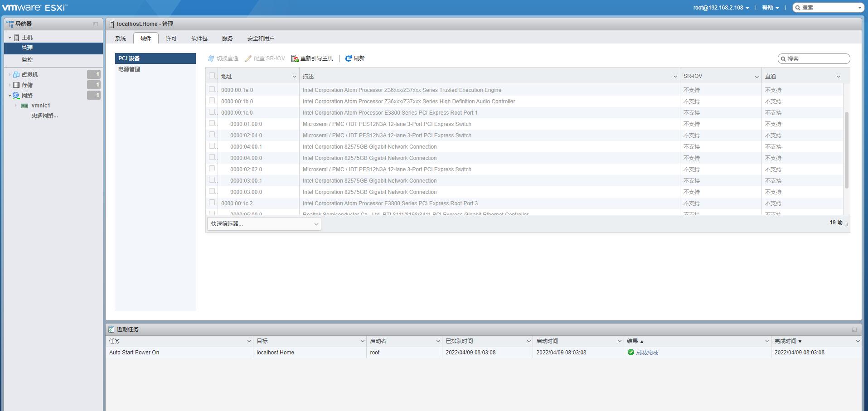Click the Reboot host toolbar icon
868x411 pixels.
[x=295, y=58]
